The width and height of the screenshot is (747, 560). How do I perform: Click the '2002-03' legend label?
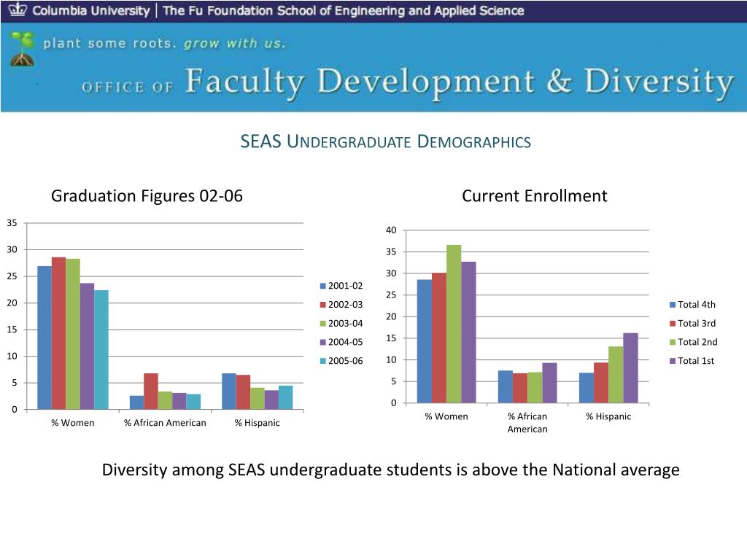click(345, 305)
